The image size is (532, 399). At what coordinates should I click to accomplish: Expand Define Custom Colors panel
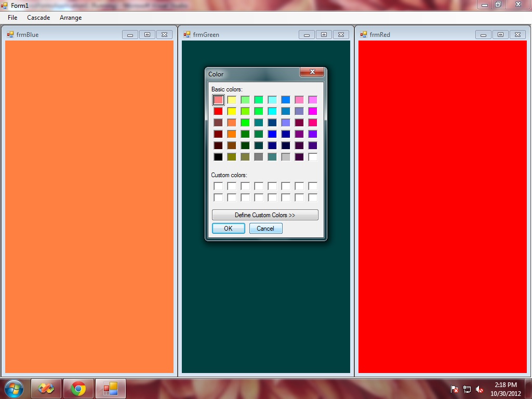[265, 215]
